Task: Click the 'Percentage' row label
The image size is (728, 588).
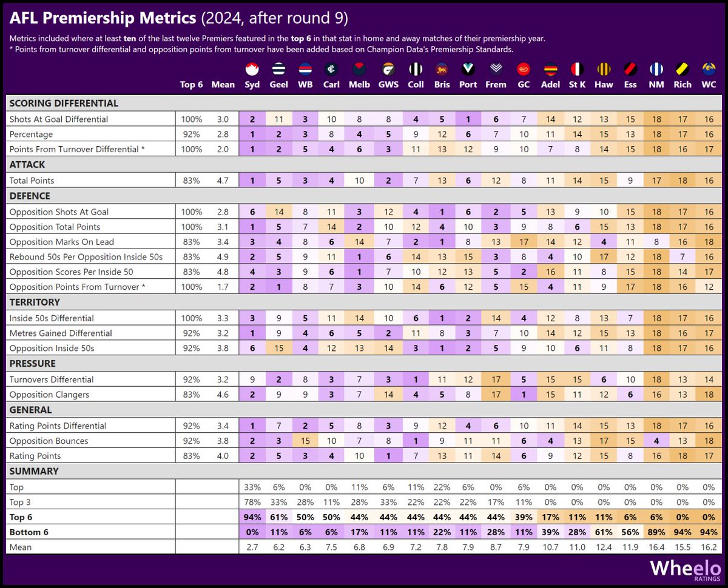Action: click(x=31, y=135)
